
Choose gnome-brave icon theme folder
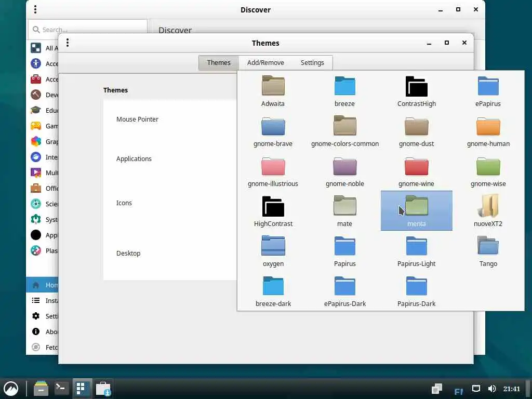pyautogui.click(x=273, y=131)
